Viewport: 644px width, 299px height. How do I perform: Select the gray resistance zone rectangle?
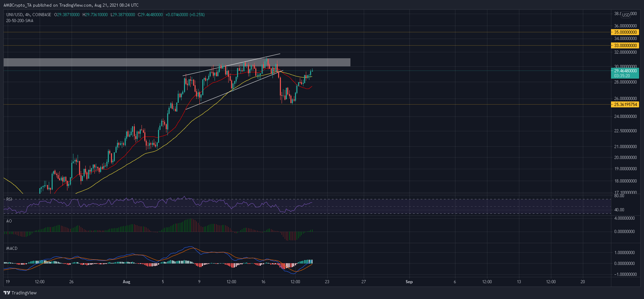177,62
